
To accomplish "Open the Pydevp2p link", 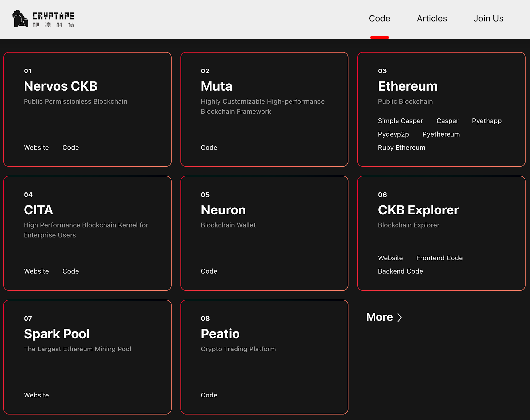I will [x=393, y=134].
